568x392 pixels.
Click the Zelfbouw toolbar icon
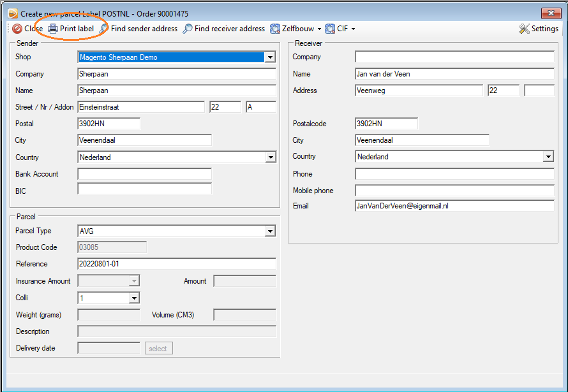click(275, 29)
